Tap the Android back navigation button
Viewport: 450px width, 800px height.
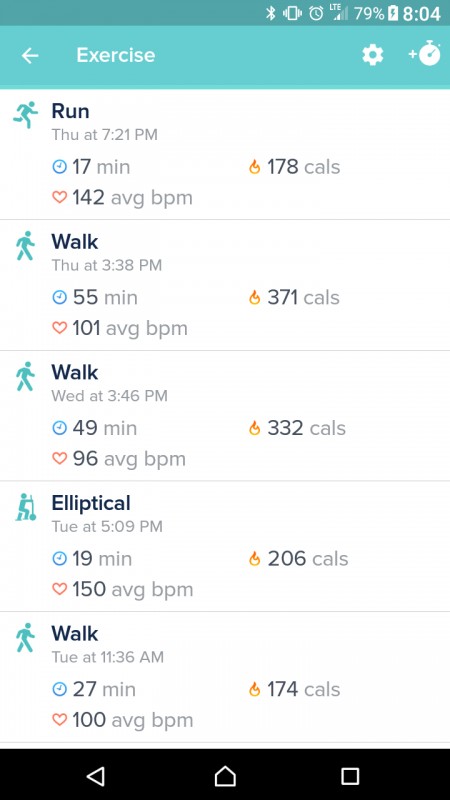96,776
